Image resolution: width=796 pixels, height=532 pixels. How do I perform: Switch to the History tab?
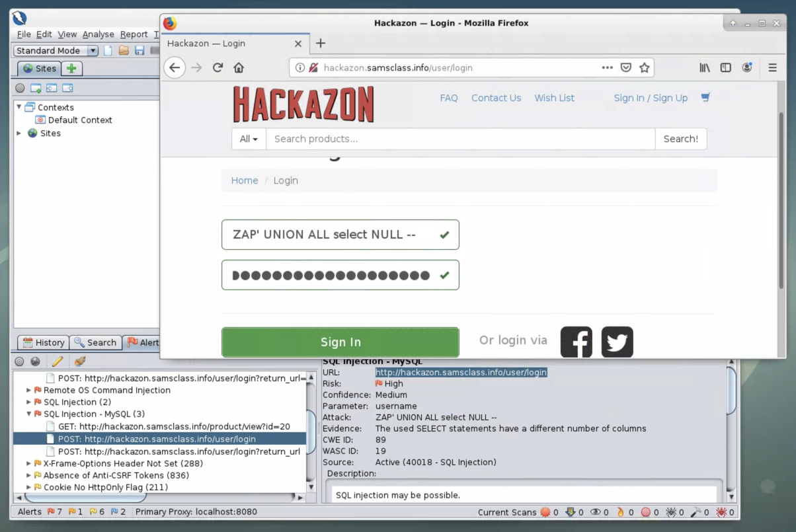(43, 342)
